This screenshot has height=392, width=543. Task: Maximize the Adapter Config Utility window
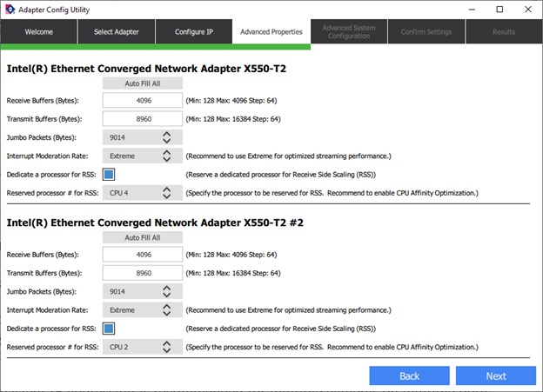pyautogui.click(x=499, y=10)
